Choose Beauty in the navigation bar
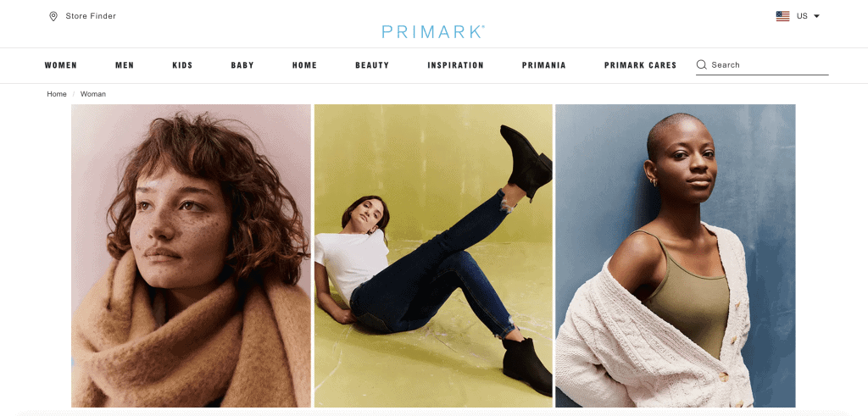This screenshot has width=868, height=416. point(372,65)
